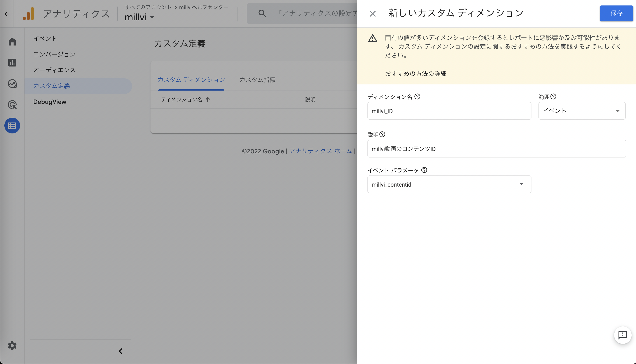The width and height of the screenshot is (636, 364).
Task: Click the millviヘルプセンター breadcrumb
Action: click(x=204, y=7)
